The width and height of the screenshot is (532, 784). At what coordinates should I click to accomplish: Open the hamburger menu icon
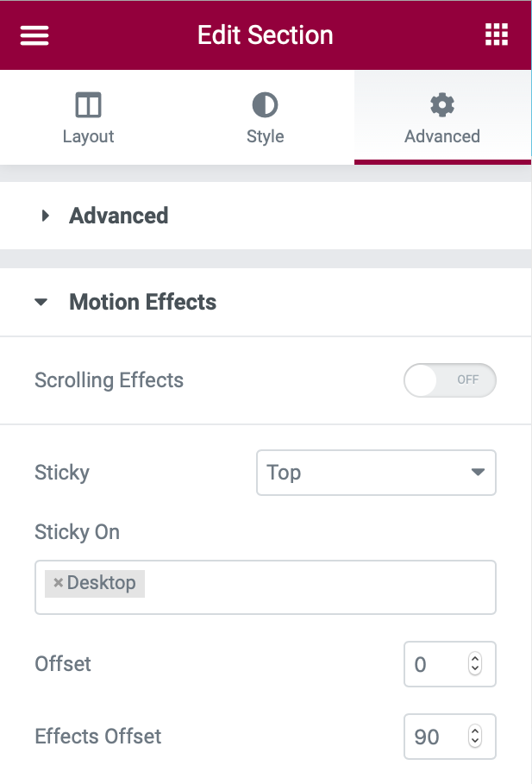[34, 35]
